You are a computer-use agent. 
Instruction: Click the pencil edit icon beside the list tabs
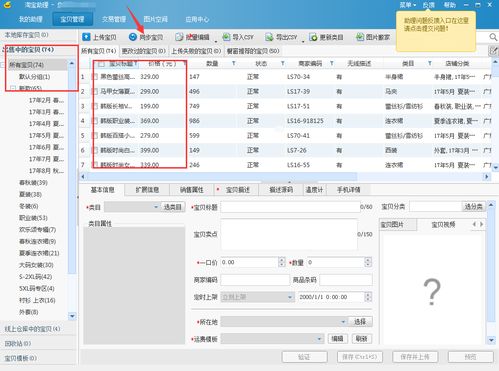coord(493,51)
